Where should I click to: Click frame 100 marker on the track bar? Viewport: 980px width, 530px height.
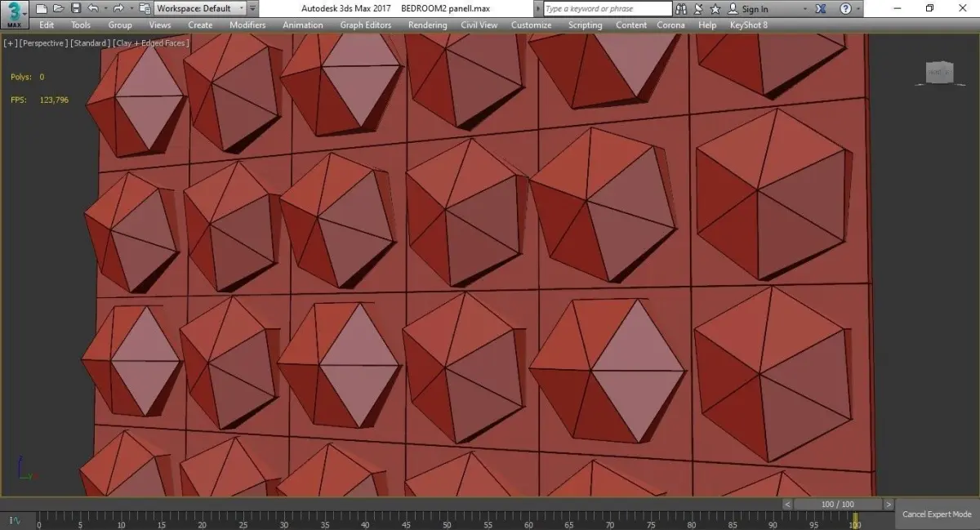point(854,519)
